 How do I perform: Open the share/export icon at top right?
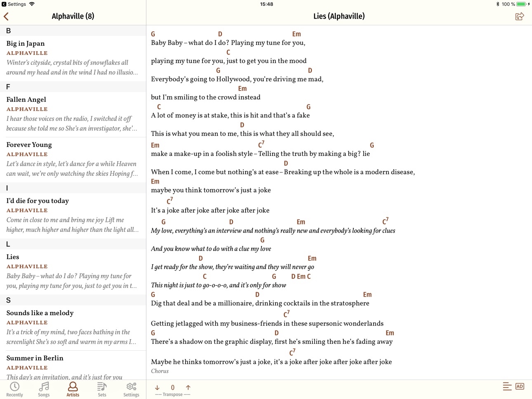pyautogui.click(x=520, y=17)
